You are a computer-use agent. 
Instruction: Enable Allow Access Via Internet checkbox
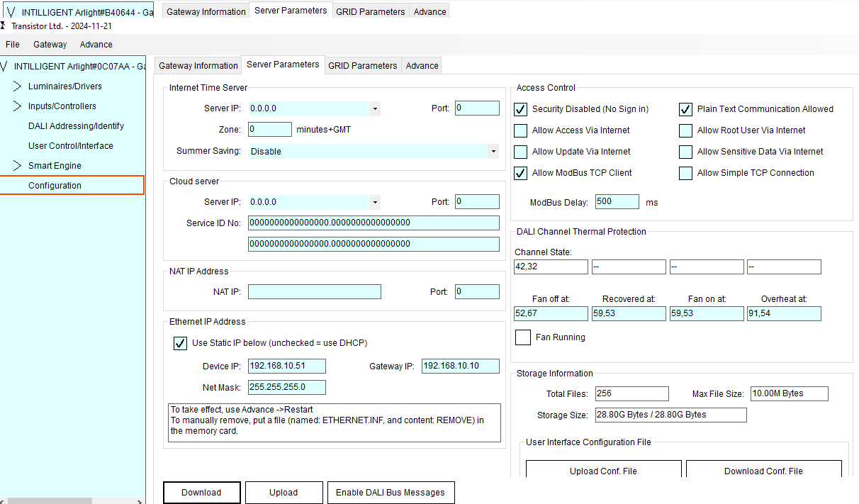[x=521, y=130]
